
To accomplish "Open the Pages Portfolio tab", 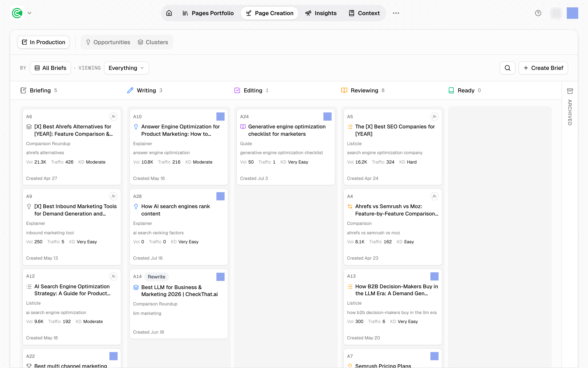I will (x=208, y=13).
